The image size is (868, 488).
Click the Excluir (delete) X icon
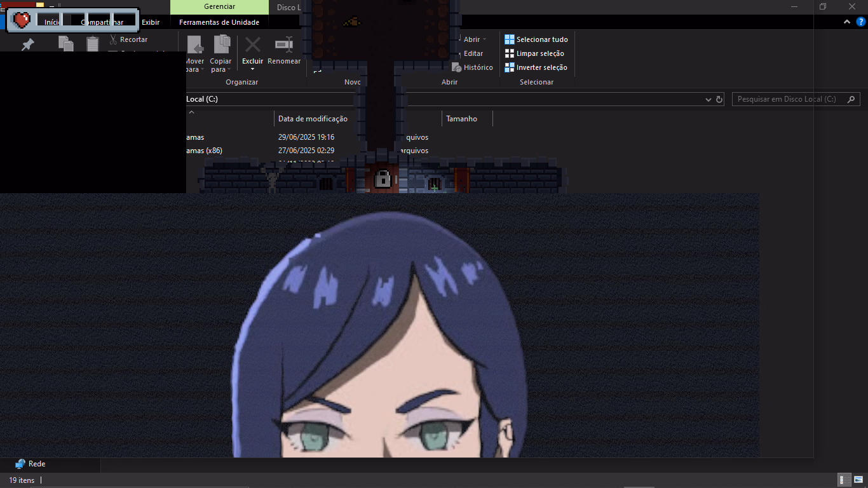coord(253,44)
